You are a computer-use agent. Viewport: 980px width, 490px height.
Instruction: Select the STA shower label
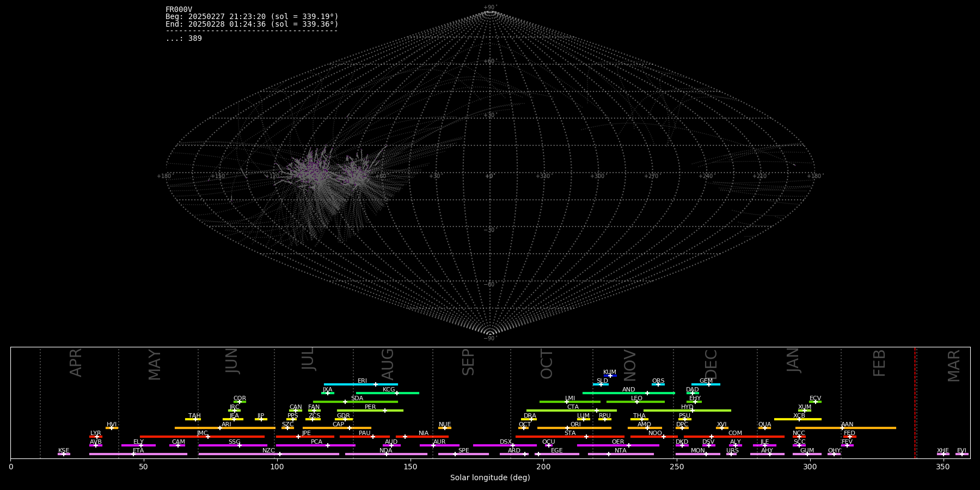[x=570, y=433]
